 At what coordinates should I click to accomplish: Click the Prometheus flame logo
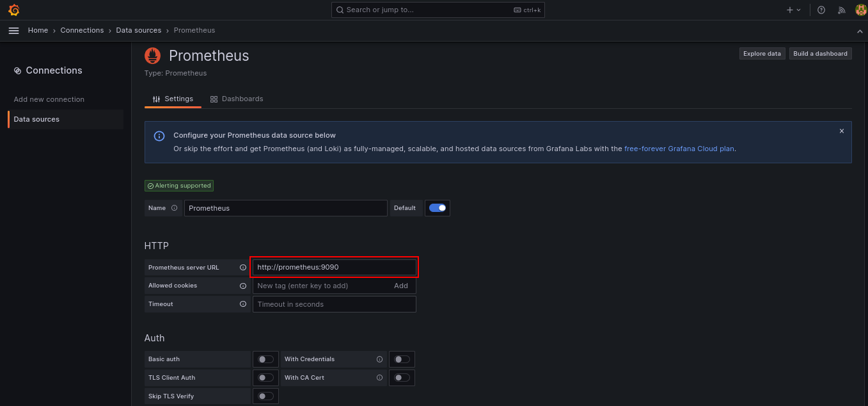point(152,56)
